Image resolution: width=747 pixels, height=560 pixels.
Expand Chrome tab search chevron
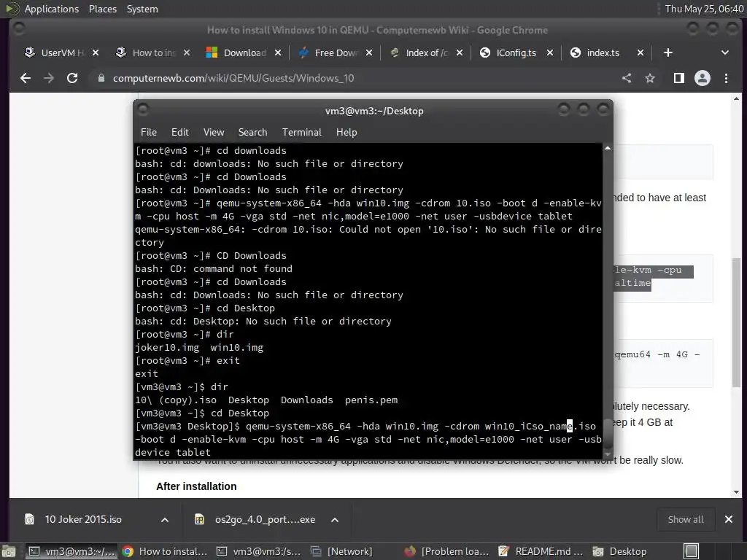(724, 52)
